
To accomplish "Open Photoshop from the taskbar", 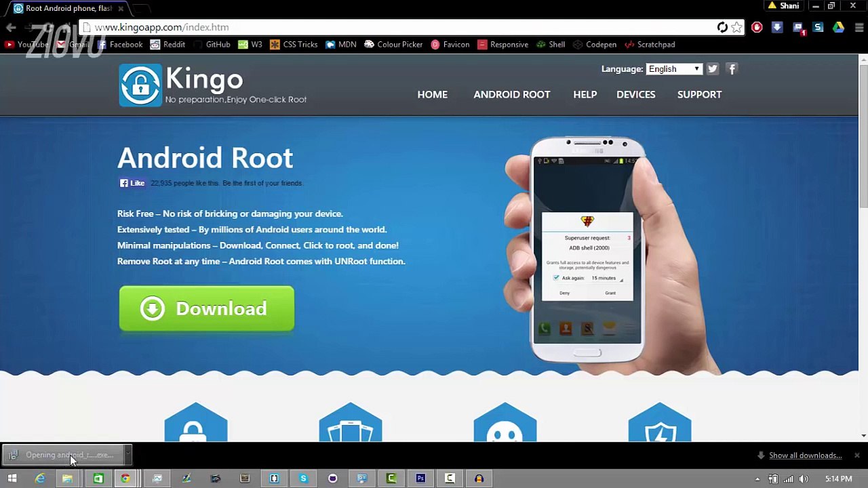I will [420, 479].
